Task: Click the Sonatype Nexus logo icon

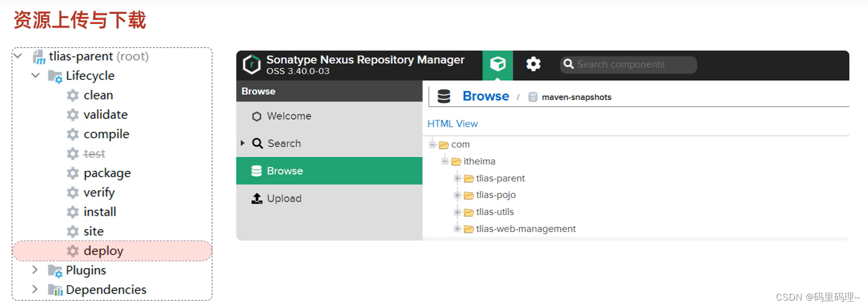Action: click(x=252, y=64)
